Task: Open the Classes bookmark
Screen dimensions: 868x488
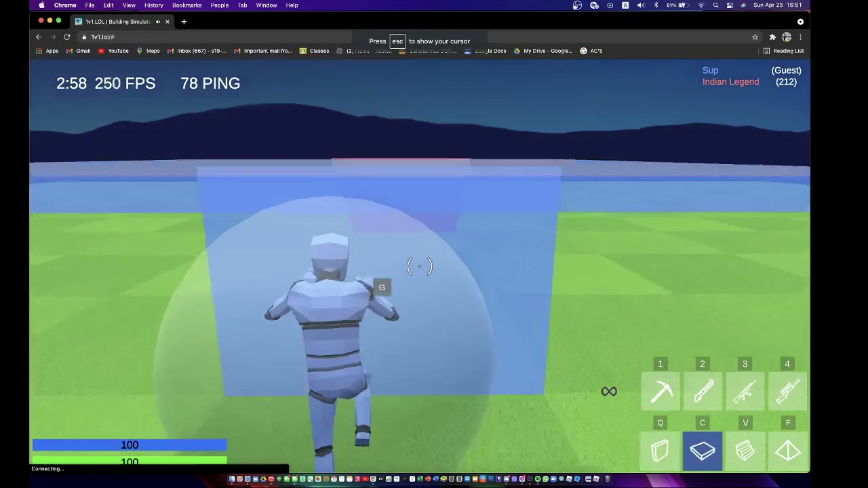Action: [x=314, y=51]
